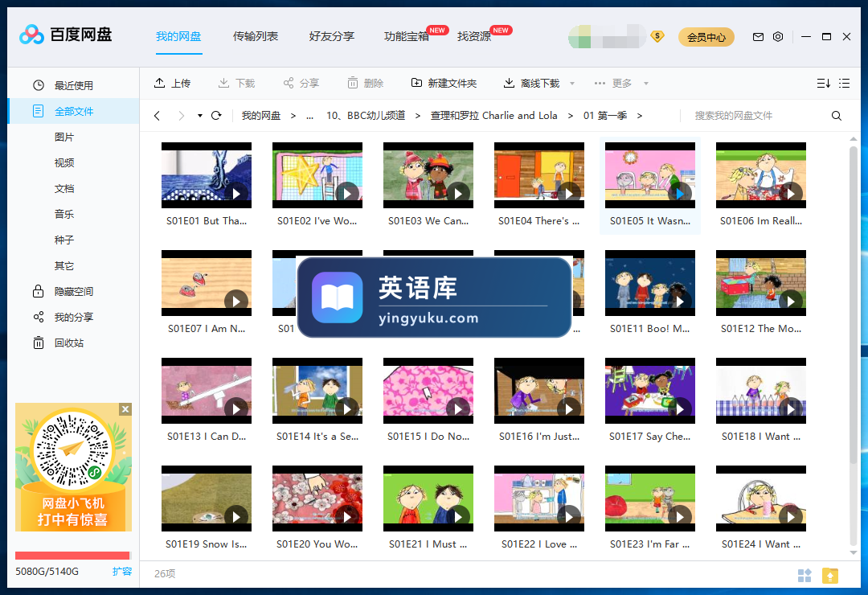
Task: Open the settings hexagon icon
Action: coord(778,37)
